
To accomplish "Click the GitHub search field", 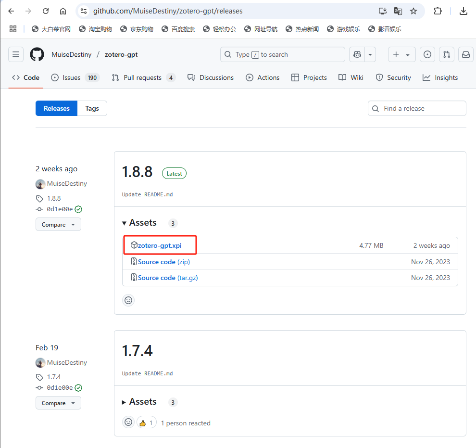I will point(283,54).
